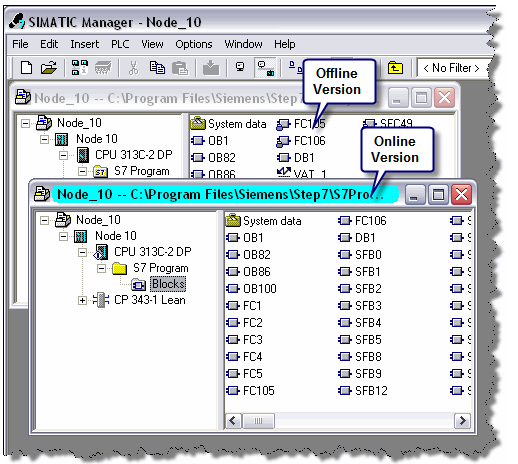Open the Help menu
This screenshot has width=518, height=464.
coord(285,44)
